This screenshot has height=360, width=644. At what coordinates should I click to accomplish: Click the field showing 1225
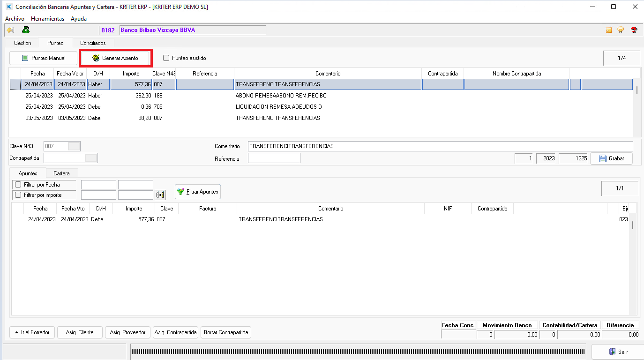tap(574, 158)
